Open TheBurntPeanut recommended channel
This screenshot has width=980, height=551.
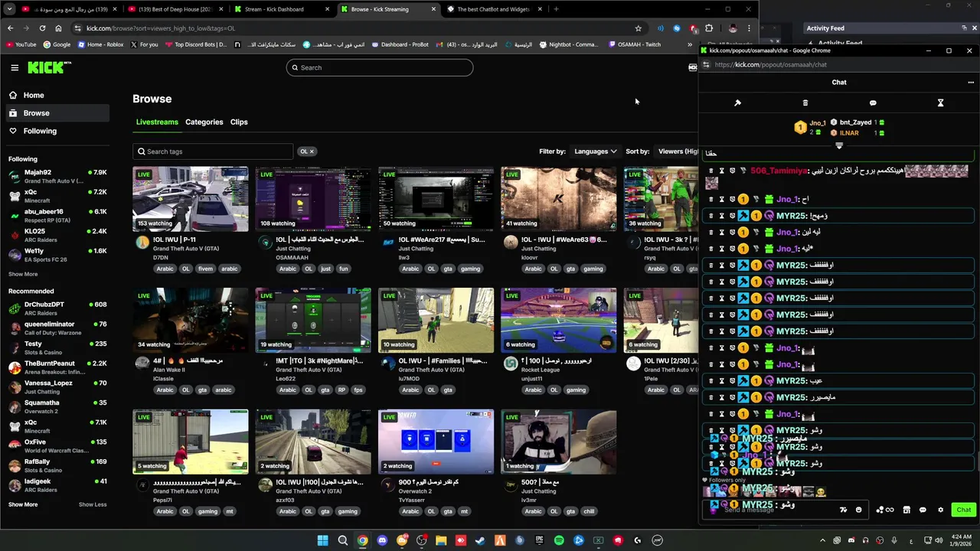[x=57, y=367]
